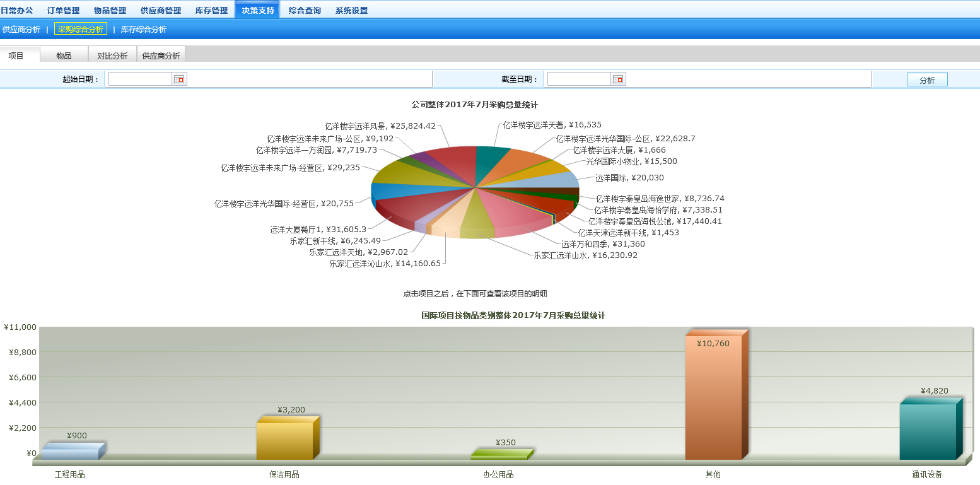Click the 保洁用品 axis label
980x485 pixels.
pos(284,475)
